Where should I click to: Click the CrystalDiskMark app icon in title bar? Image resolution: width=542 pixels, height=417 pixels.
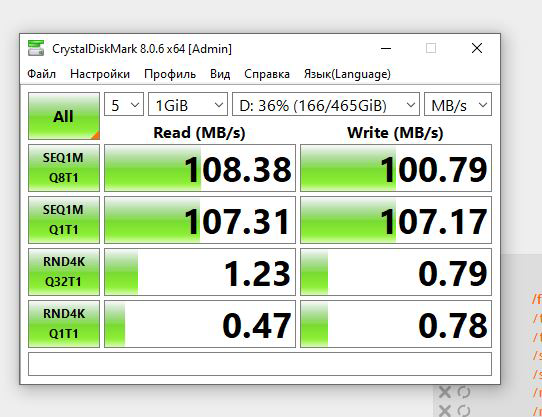[x=36, y=48]
